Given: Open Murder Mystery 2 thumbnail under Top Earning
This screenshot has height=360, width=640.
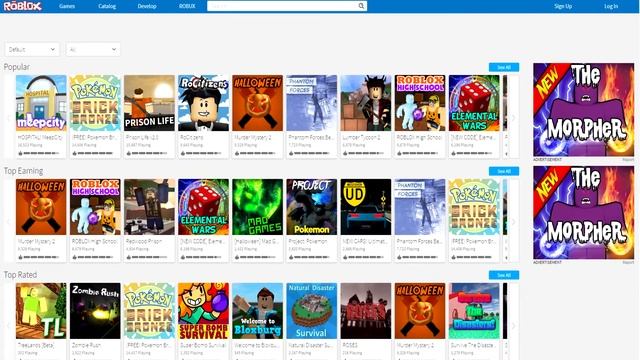Looking at the screenshot, I should tap(41, 207).
